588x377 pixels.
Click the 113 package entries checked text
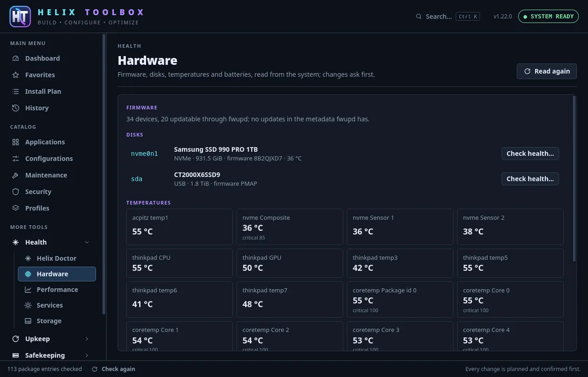(x=45, y=369)
